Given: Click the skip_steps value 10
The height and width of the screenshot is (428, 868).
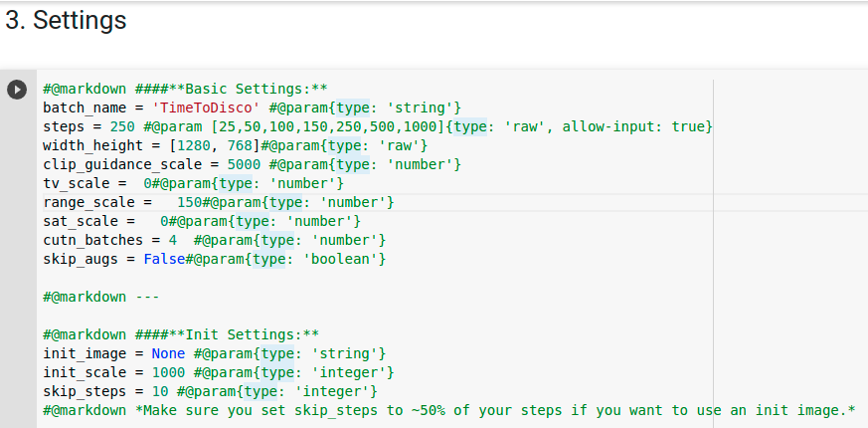Looking at the screenshot, I should [x=160, y=391].
